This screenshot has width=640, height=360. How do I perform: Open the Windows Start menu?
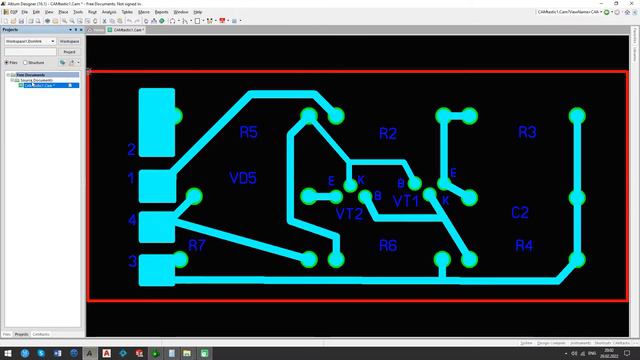click(8, 353)
